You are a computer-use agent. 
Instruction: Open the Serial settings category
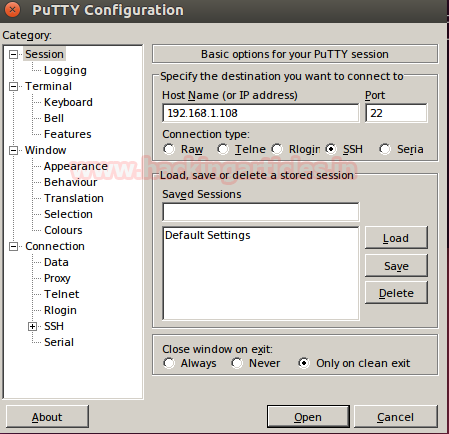pyautogui.click(x=59, y=342)
